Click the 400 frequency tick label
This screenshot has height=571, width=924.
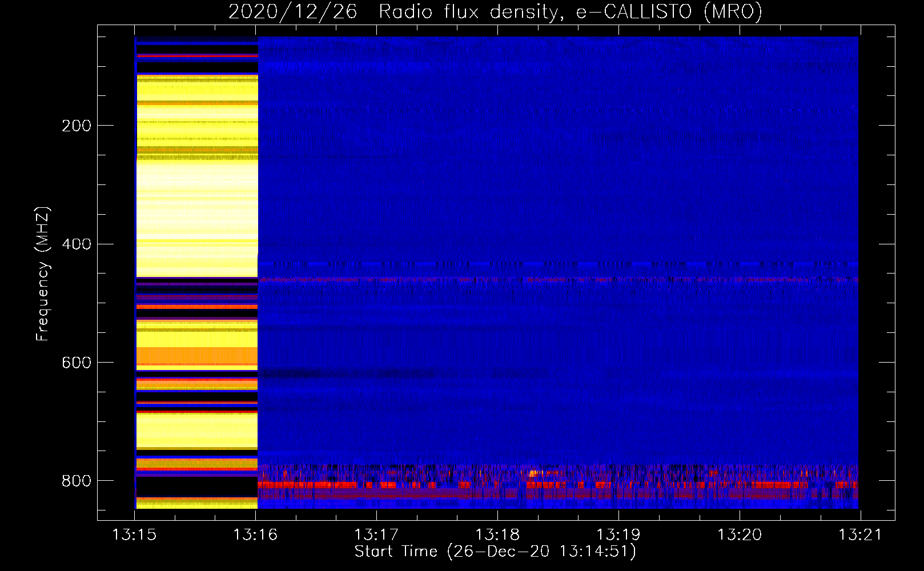click(77, 244)
